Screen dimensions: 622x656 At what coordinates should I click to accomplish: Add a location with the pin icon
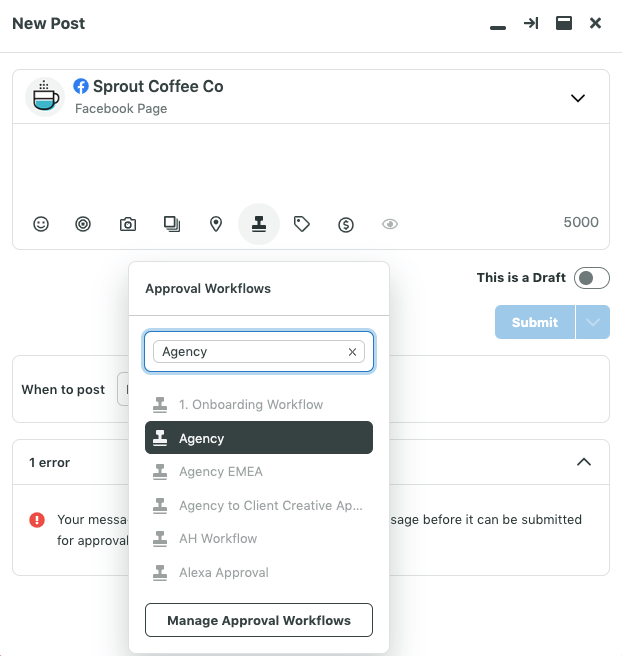216,224
